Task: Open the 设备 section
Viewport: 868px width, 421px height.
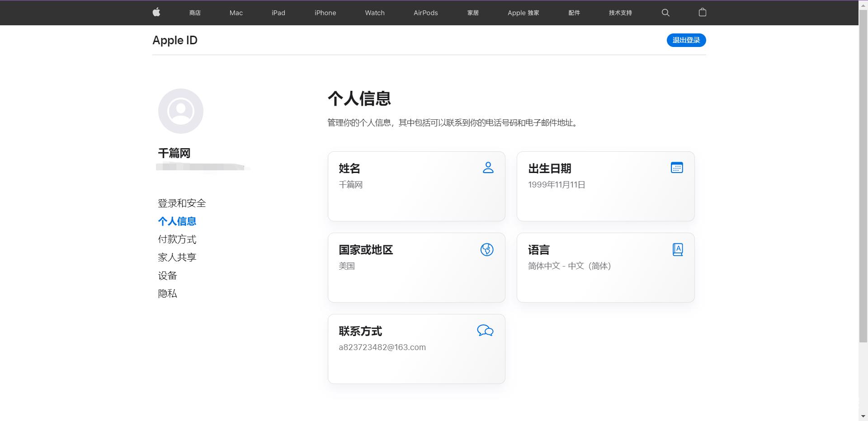Action: point(167,276)
